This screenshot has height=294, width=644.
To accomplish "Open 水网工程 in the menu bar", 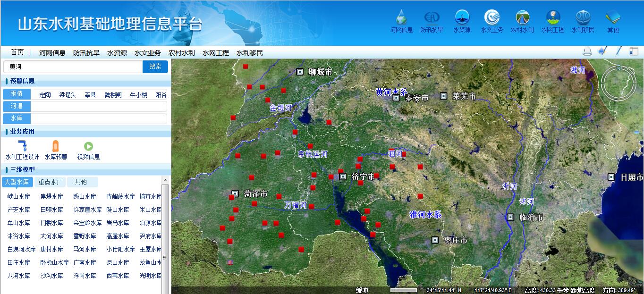I will tap(216, 53).
